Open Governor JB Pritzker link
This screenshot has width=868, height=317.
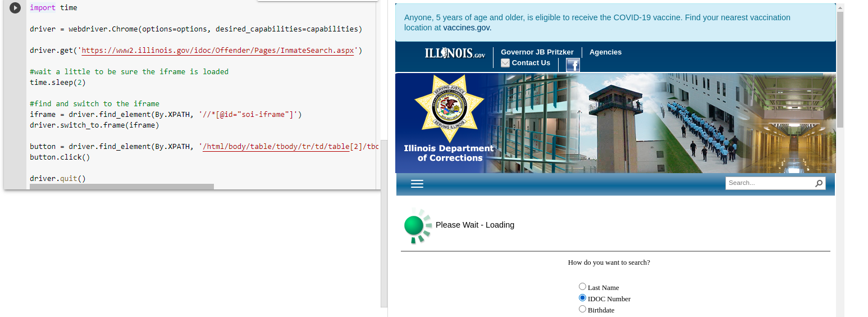(537, 52)
